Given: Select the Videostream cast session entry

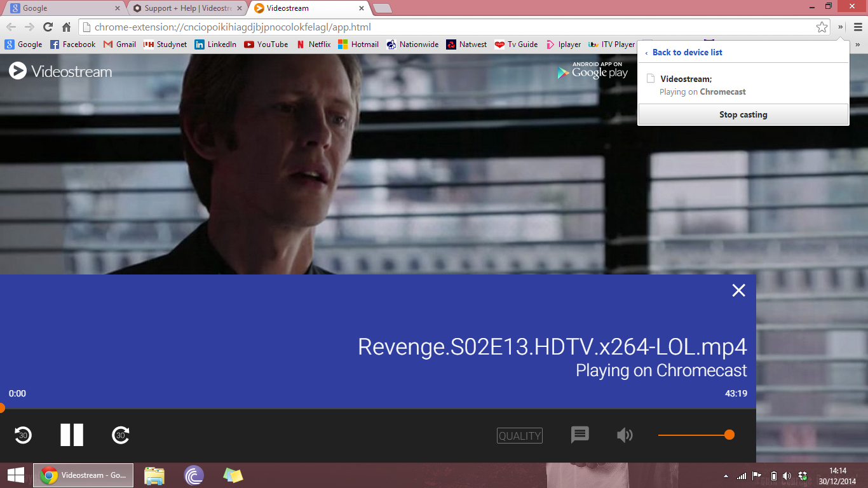Looking at the screenshot, I should pyautogui.click(x=743, y=85).
